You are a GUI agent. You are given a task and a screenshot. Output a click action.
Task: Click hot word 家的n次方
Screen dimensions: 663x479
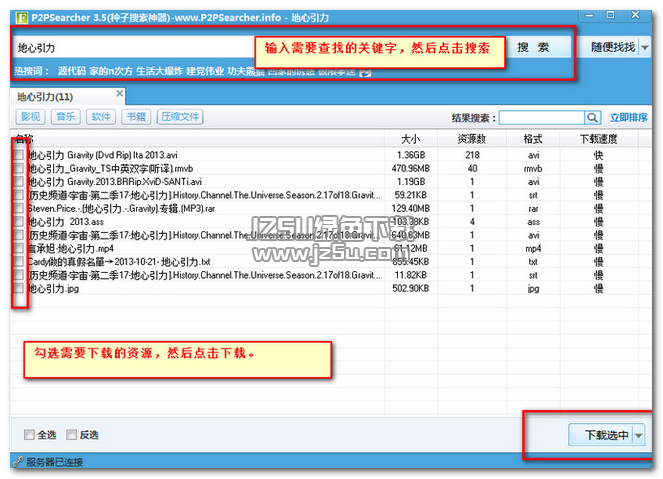(x=111, y=71)
